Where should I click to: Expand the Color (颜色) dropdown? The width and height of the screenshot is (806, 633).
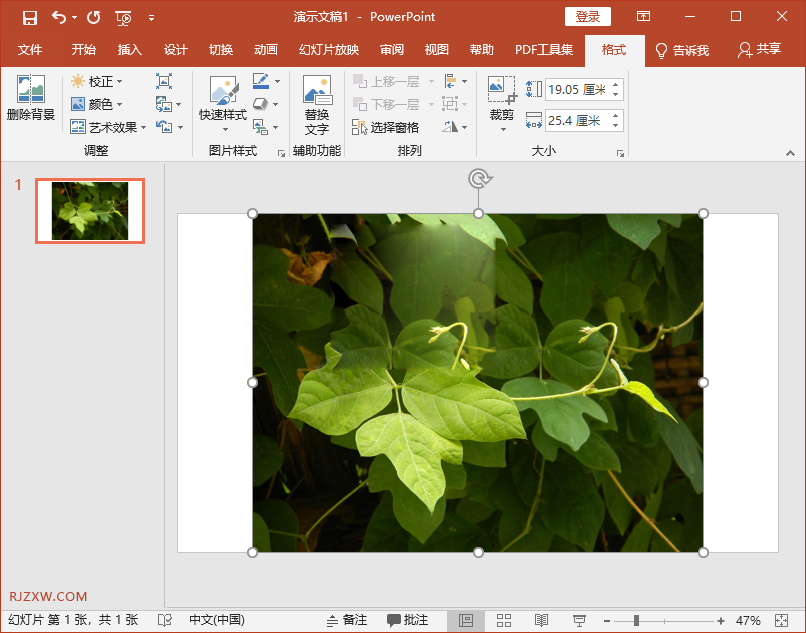[98, 104]
